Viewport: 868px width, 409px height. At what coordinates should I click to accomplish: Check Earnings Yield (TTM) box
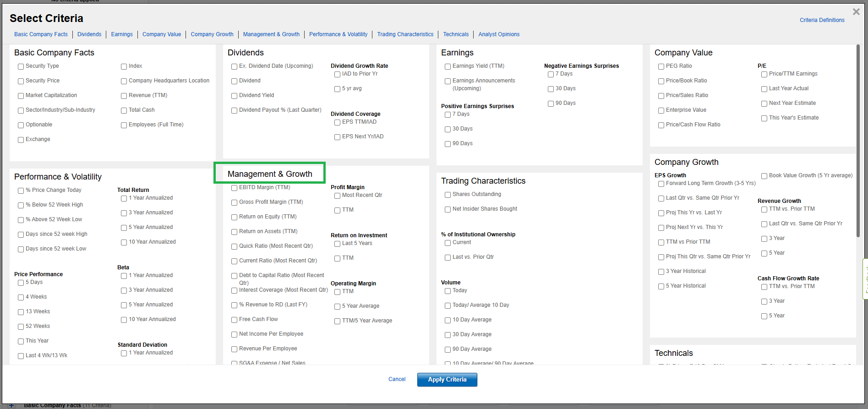448,66
